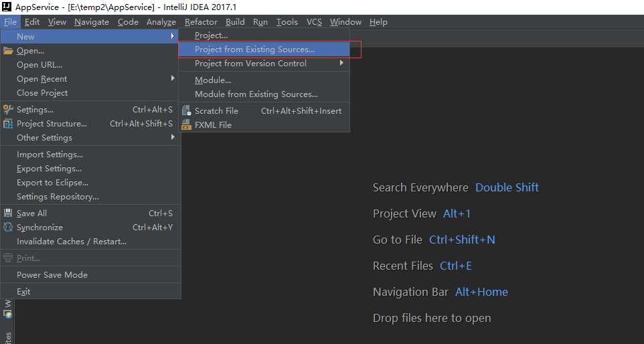Viewport: 644px width, 344px height.
Task: Open the Build menu
Action: coord(235,22)
